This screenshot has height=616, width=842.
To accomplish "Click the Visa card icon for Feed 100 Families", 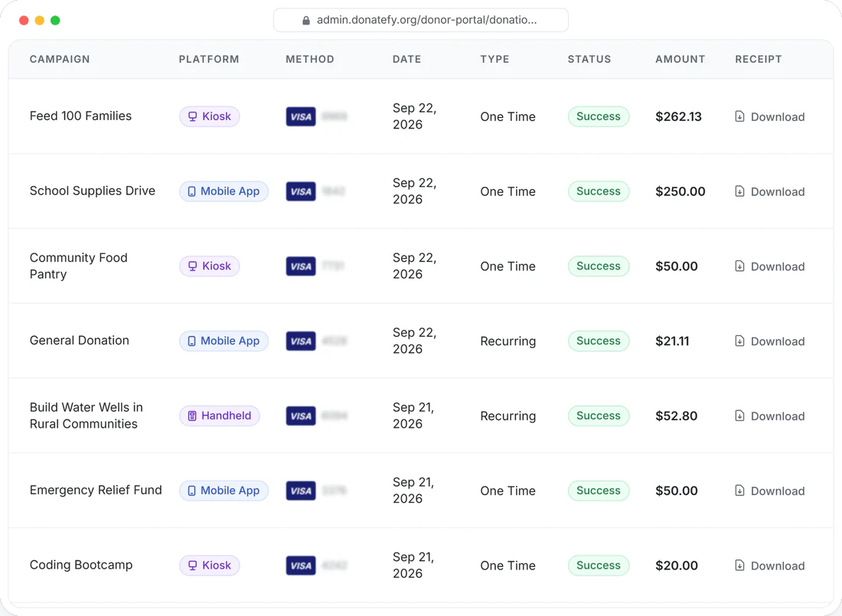I will tap(301, 116).
